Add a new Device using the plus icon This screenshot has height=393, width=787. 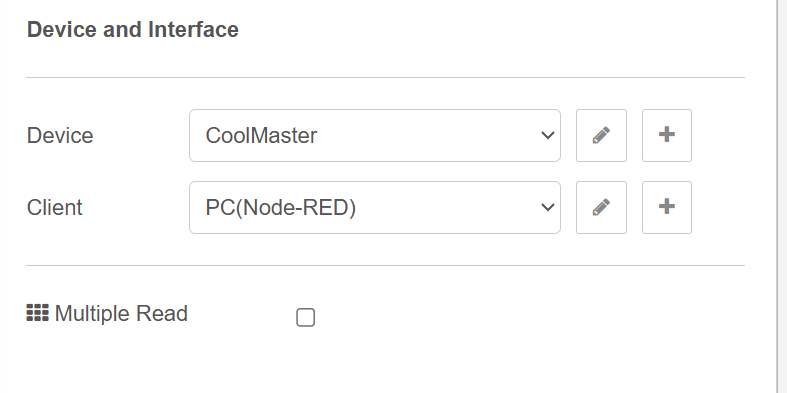667,136
